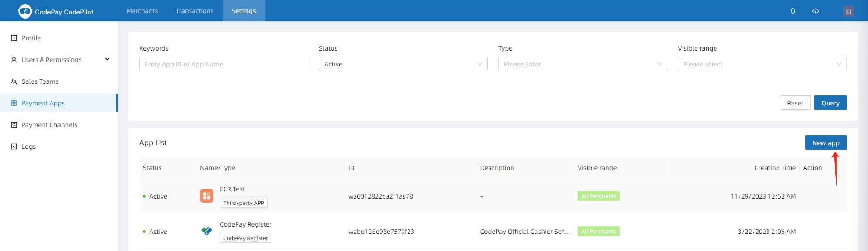Click the CodePay Register type tag
Screen dimensions: 868x251
click(x=246, y=238)
